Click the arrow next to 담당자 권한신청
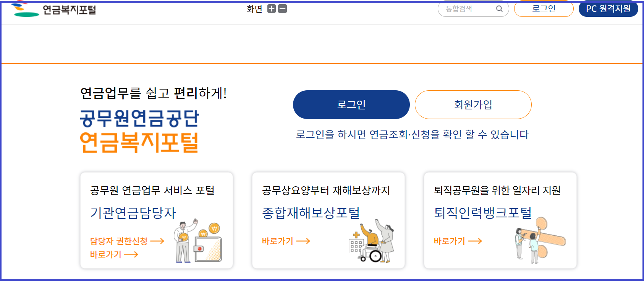 (x=157, y=241)
